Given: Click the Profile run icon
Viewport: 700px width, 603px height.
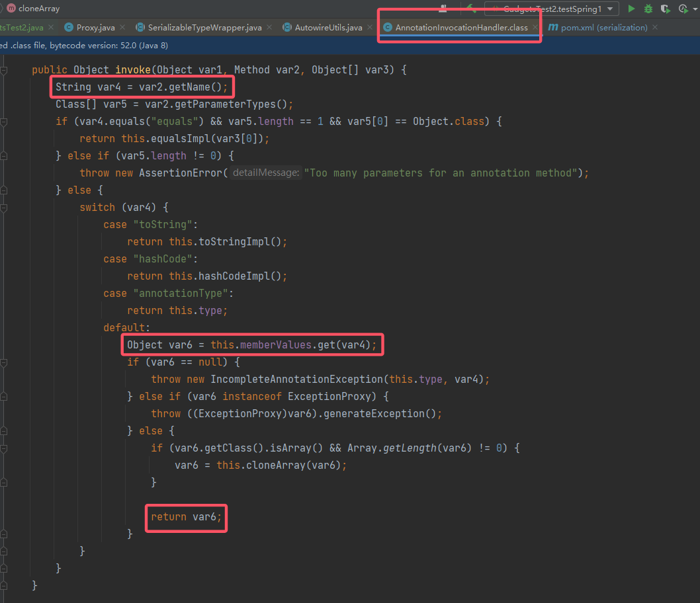Looking at the screenshot, I should (x=682, y=9).
